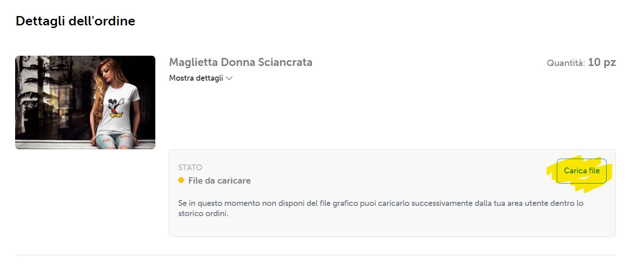Click the 10 pz quantity value

(602, 62)
